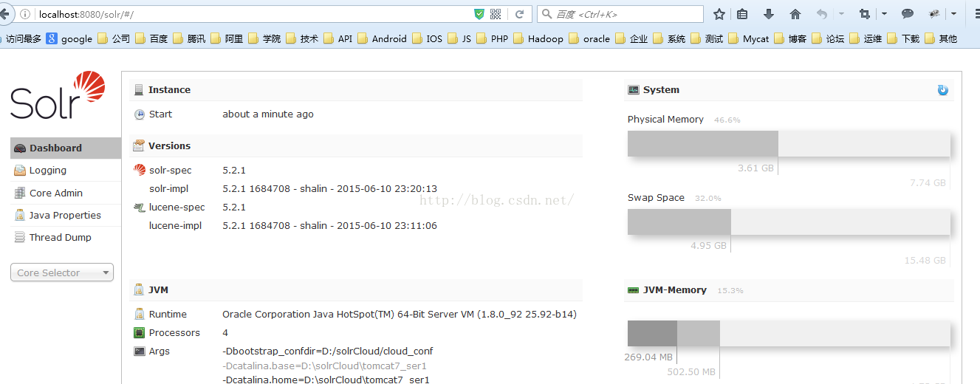This screenshot has height=384, width=980.
Task: Open the google bookmark
Action: point(69,39)
